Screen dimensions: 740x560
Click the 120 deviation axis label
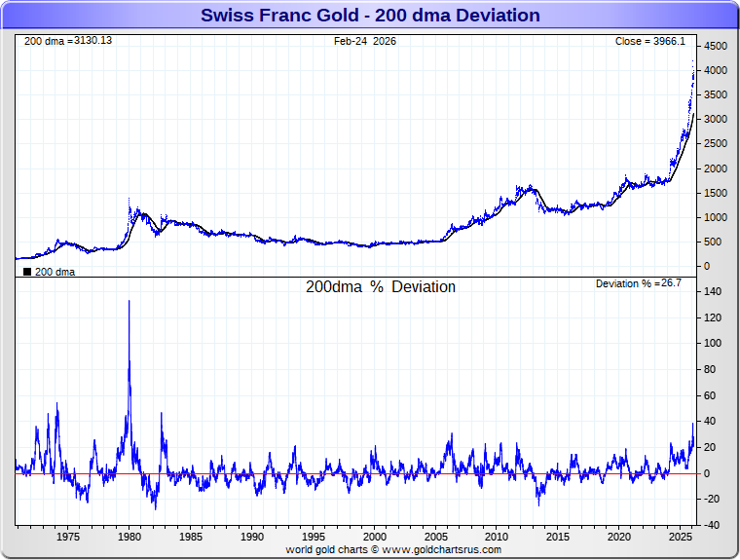tap(713, 317)
